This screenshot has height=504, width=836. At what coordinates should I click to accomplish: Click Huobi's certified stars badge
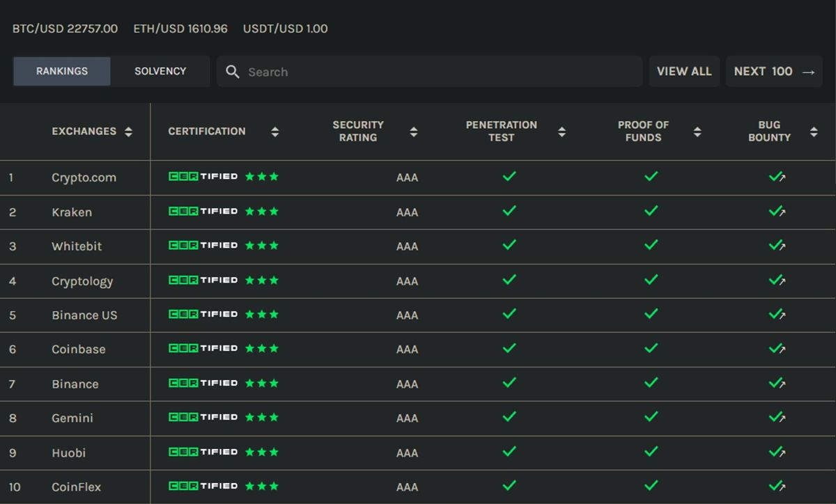(262, 452)
